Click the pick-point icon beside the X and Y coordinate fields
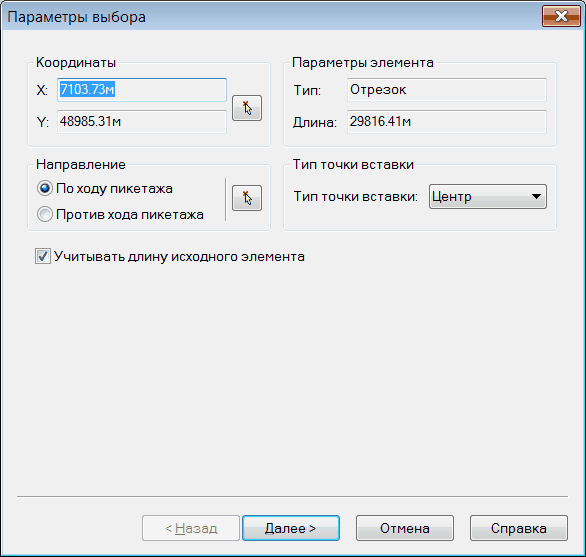Image resolution: width=586 pixels, height=557 pixels. [x=247, y=108]
